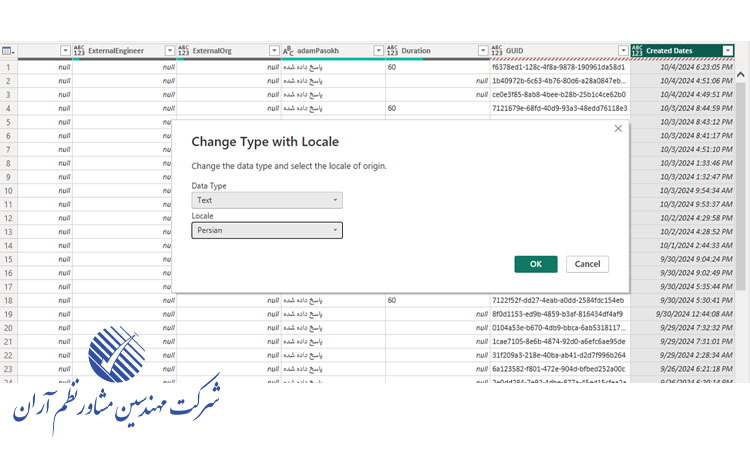The image size is (750, 450).
Task: Open the Locale dropdown showing Persian
Action: [267, 230]
